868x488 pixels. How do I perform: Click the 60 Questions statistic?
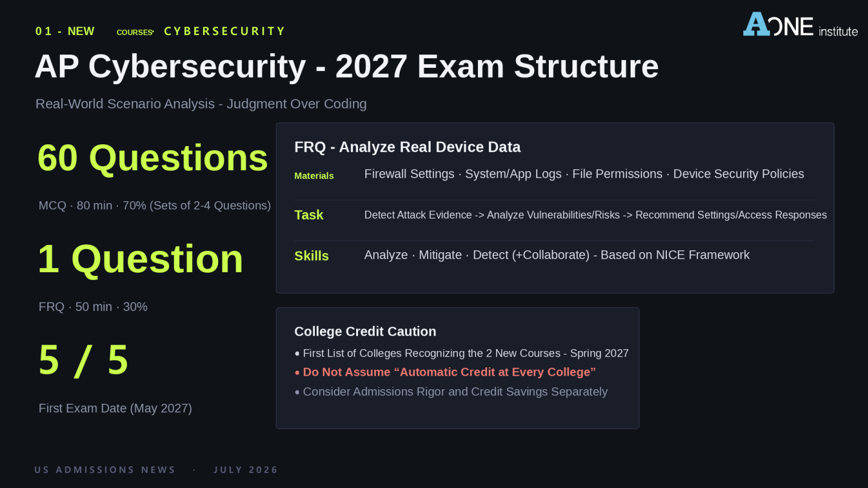(153, 158)
